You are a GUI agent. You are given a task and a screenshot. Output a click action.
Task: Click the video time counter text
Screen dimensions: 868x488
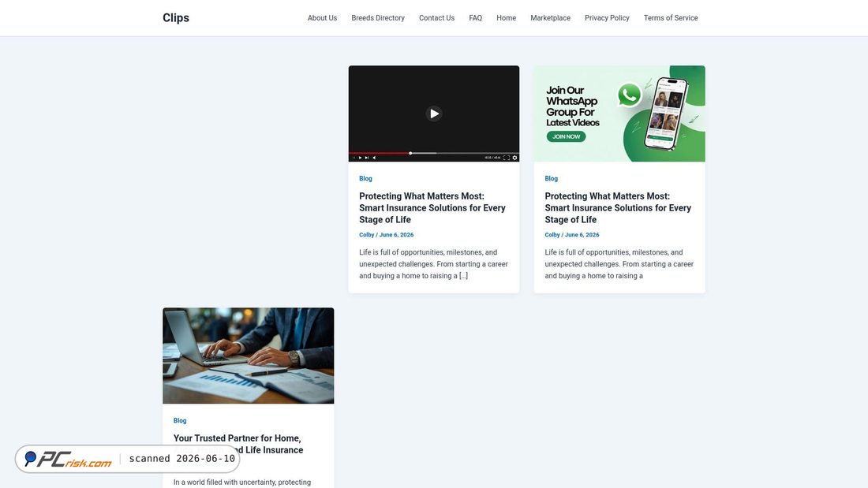492,158
